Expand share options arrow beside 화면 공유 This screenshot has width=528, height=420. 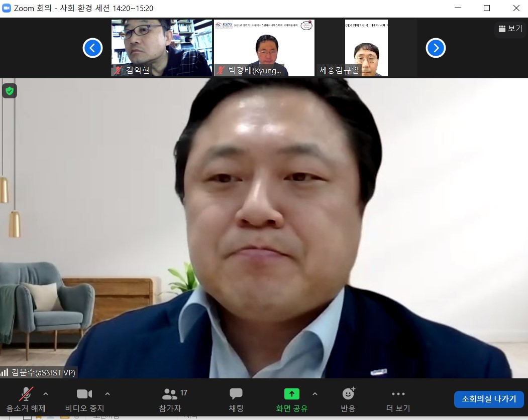315,394
